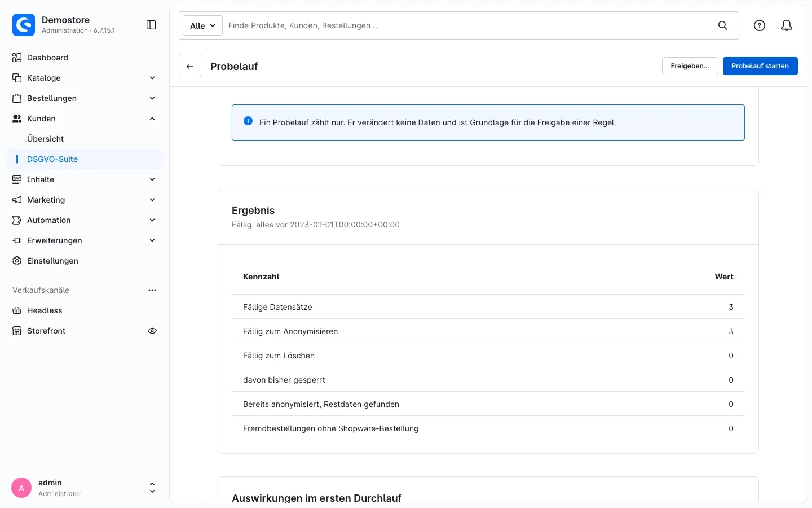Preview Storefront with the eye icon
812x508 pixels.
pos(152,331)
